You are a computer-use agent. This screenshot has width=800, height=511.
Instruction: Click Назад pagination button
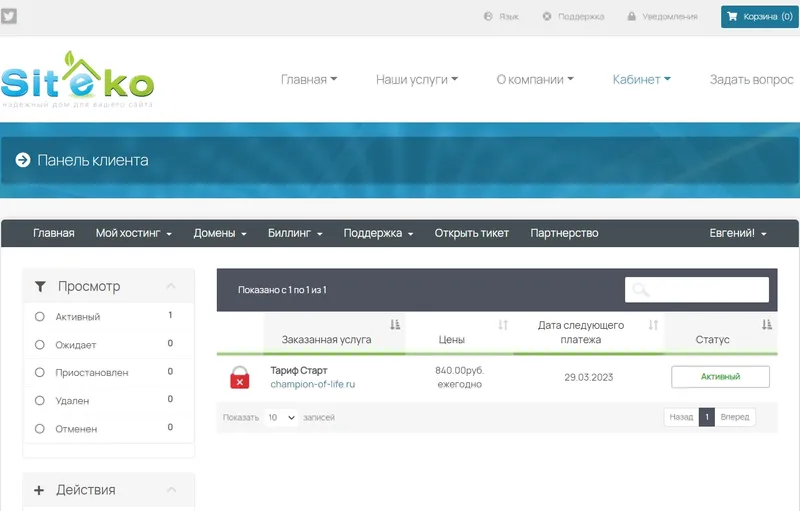[681, 417]
